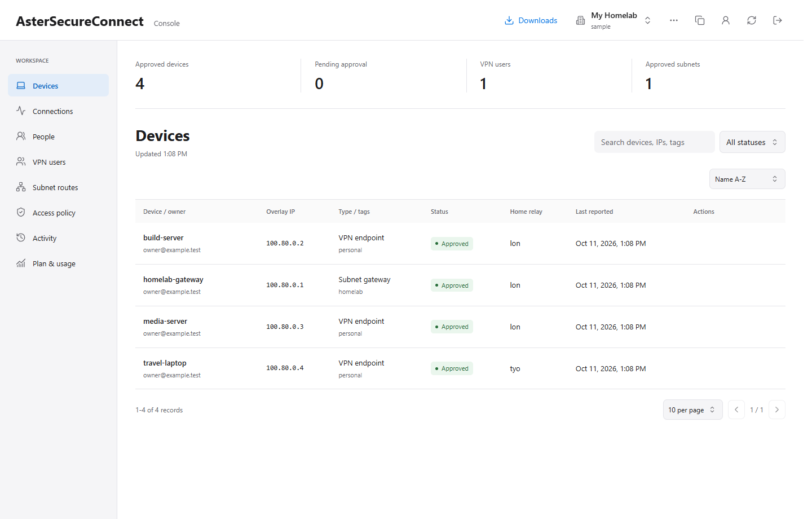Viewport: 812px width, 519px height.
Task: Open Subnet routes from sidebar
Action: [x=58, y=187]
